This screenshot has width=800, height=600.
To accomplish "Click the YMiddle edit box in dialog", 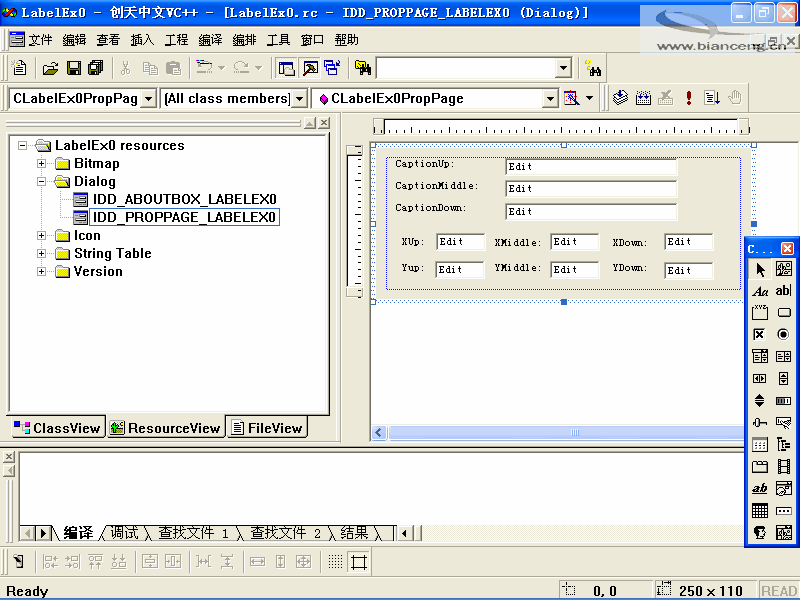I will (x=574, y=269).
